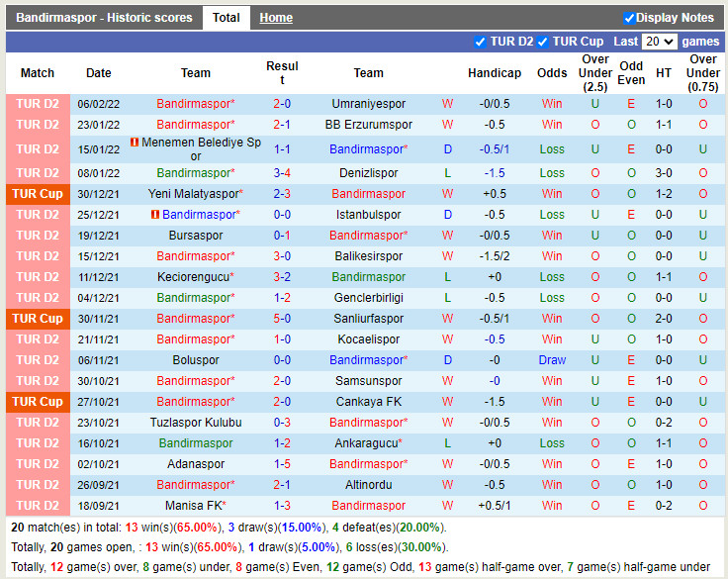Uncheck the TUR Cup filter checkbox
The height and width of the screenshot is (579, 728).
[x=543, y=42]
